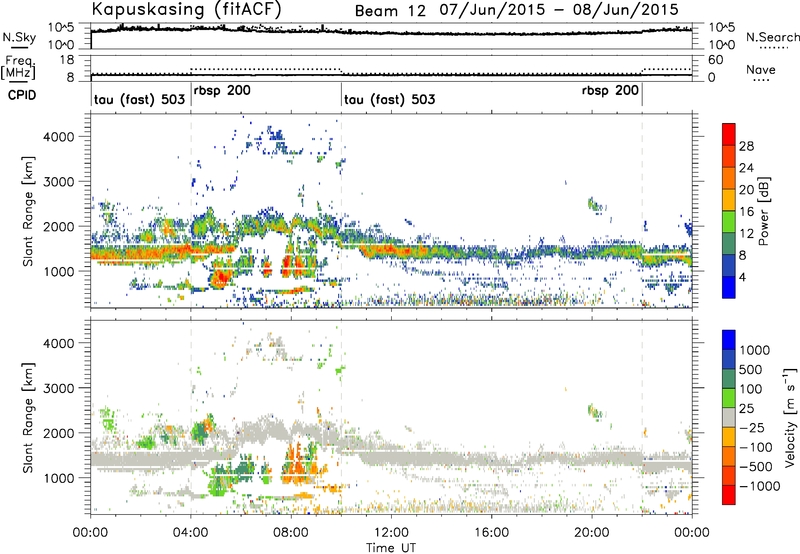Click the 'Time UT' axis title
The image size is (800, 554).
pos(391,548)
